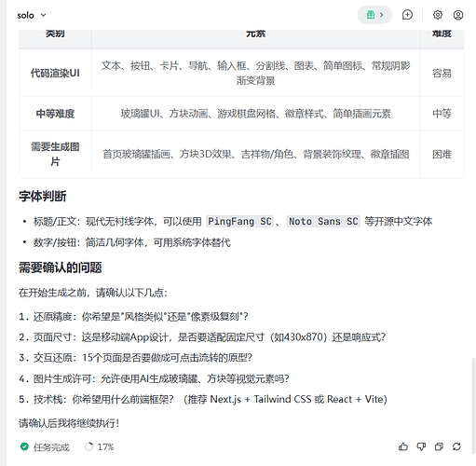The image size is (476, 466).
Task: Click the vertical scrollbar on right edge
Action: (x=473, y=405)
